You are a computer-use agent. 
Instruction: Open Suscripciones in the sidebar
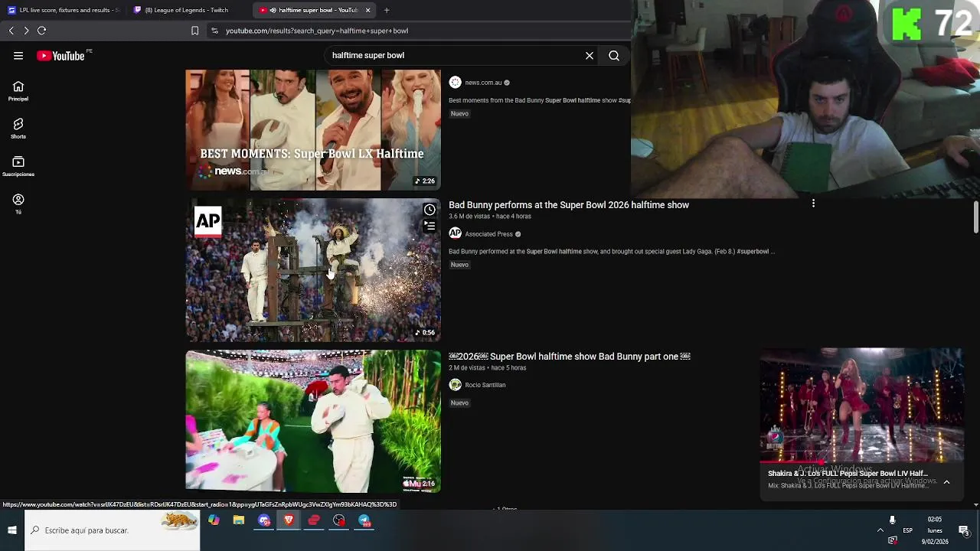point(18,166)
